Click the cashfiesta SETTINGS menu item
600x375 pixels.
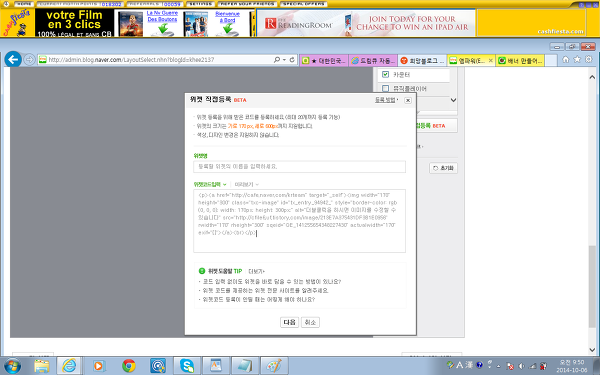pyautogui.click(x=200, y=4)
